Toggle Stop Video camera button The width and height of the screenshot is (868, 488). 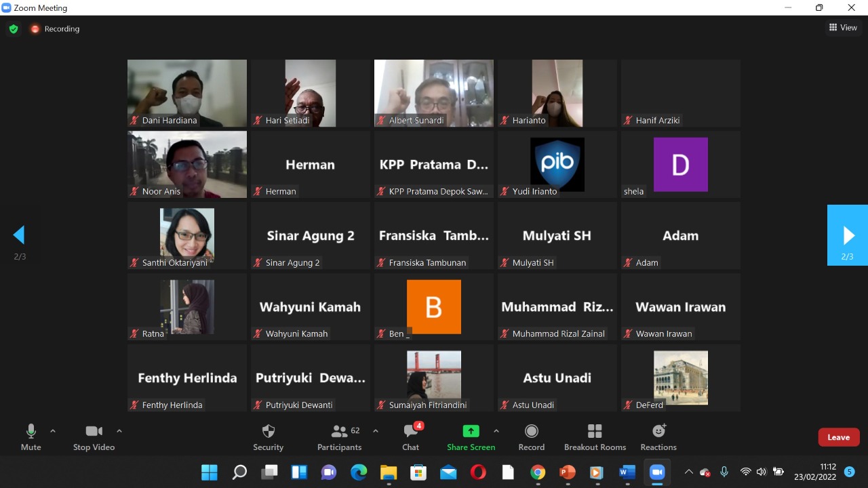coord(94,437)
